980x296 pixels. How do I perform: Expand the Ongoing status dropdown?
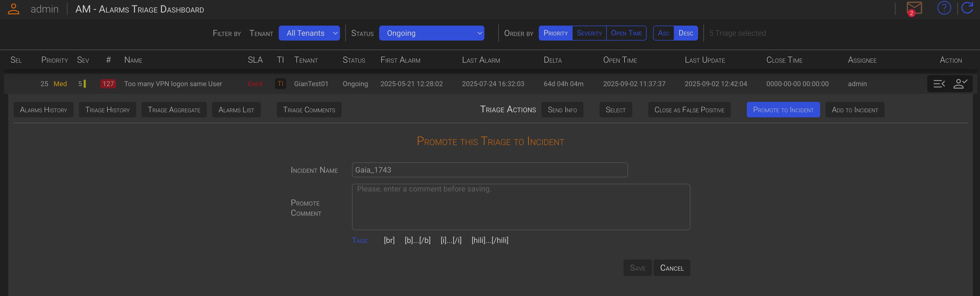pos(431,33)
